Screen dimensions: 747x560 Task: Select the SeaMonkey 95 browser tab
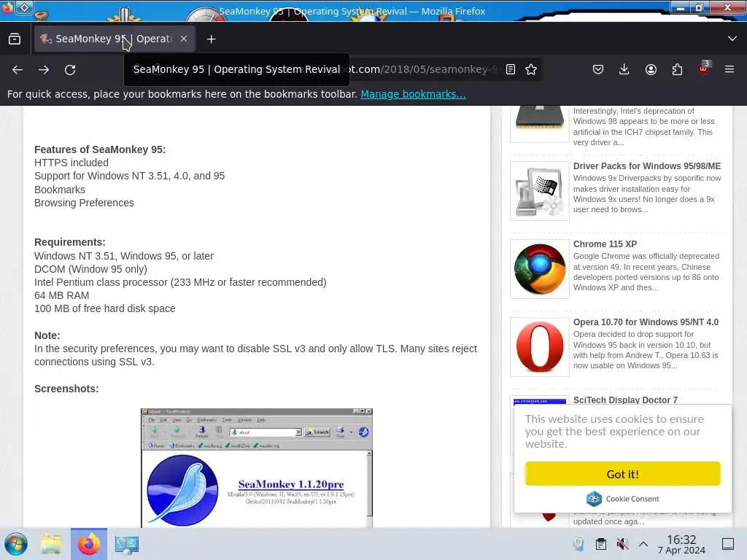tap(115, 39)
